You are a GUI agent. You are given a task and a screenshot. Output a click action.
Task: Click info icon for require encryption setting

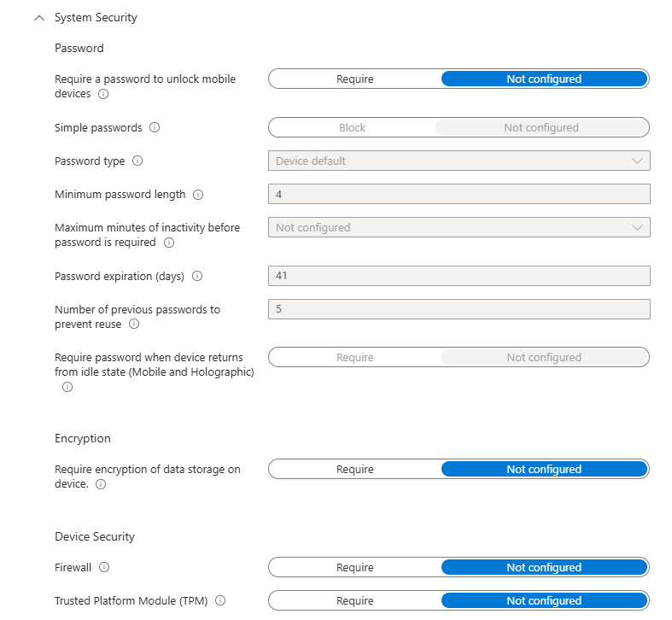tap(101, 484)
